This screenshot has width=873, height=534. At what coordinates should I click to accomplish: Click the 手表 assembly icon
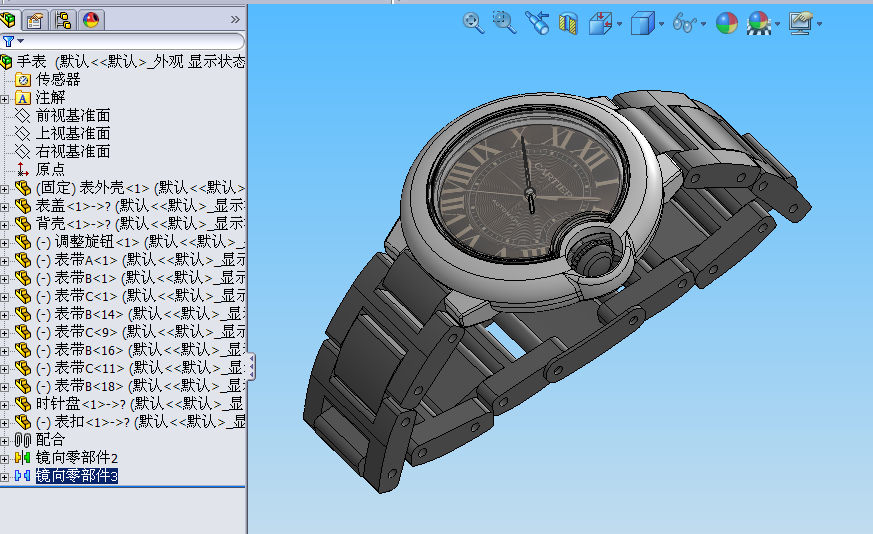pos(7,61)
